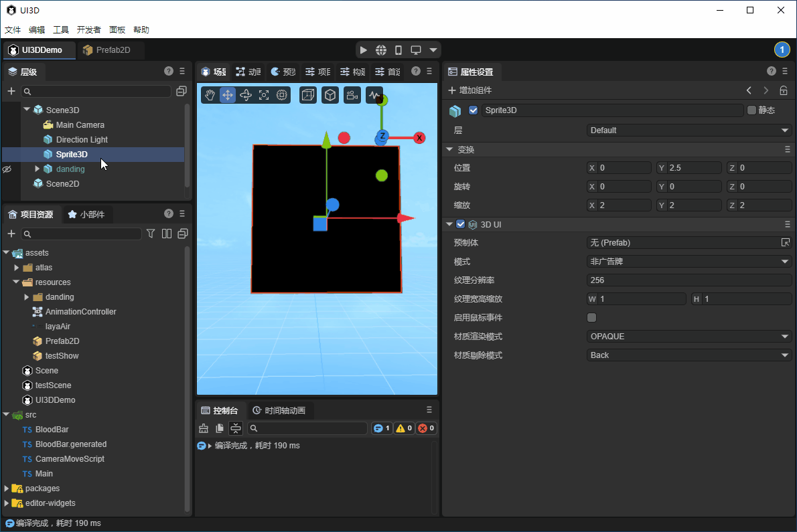
Task: Select the rotate tool in scene toolbar
Action: [x=246, y=95]
